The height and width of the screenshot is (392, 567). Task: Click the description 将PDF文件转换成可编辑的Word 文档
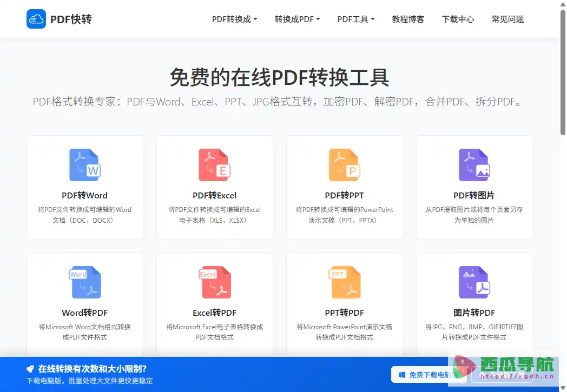[x=84, y=215]
